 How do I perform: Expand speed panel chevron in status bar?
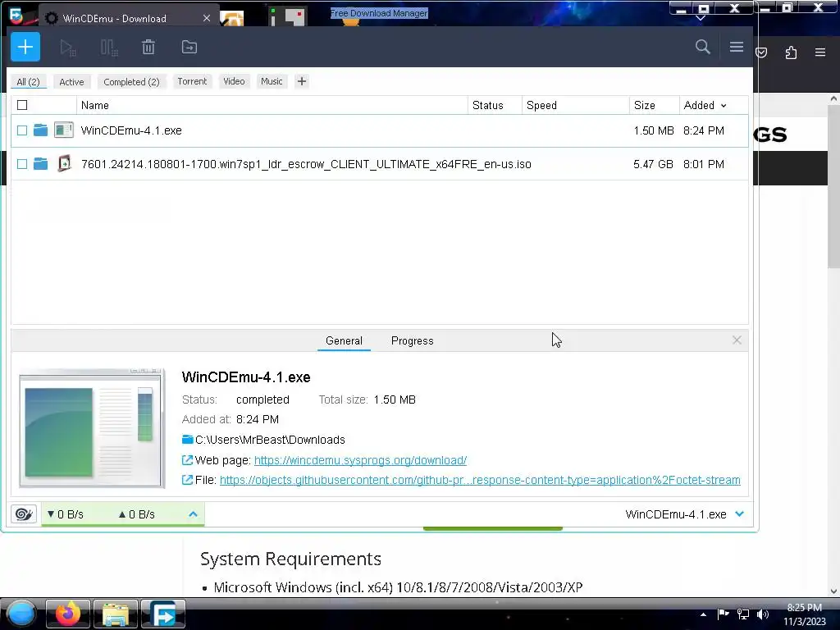[194, 514]
